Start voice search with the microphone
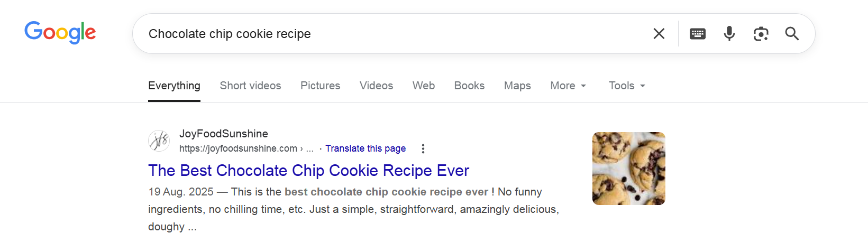 [x=729, y=34]
